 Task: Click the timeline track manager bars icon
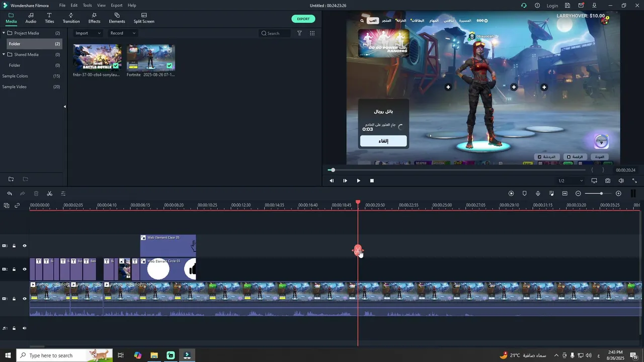coord(633,194)
